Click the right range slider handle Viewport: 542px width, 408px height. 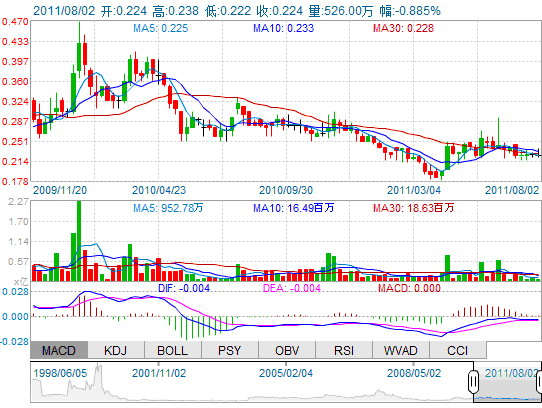(x=539, y=382)
